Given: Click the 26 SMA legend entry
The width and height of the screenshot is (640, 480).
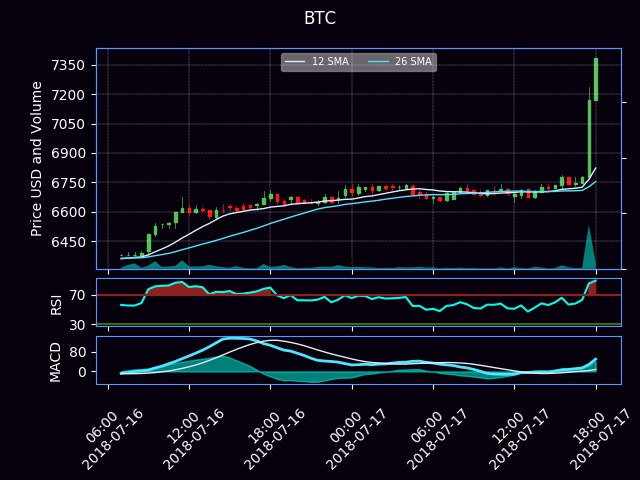Looking at the screenshot, I should 400,62.
